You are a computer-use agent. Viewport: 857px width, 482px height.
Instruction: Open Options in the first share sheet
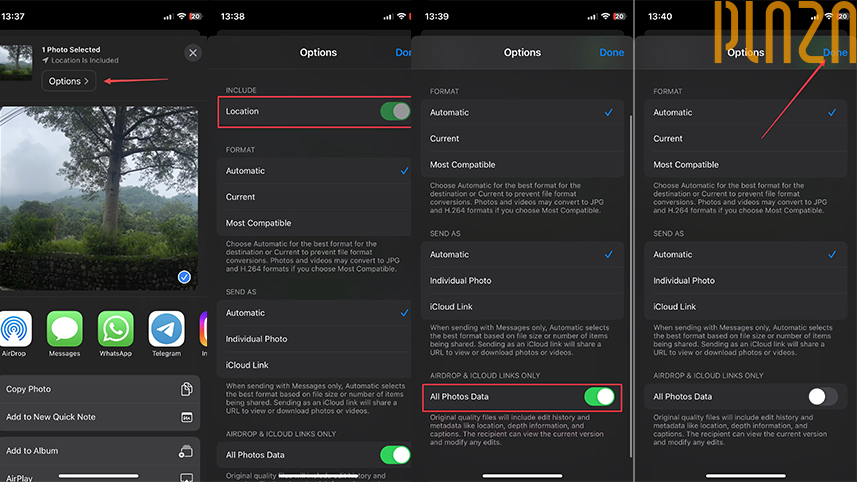(69, 81)
